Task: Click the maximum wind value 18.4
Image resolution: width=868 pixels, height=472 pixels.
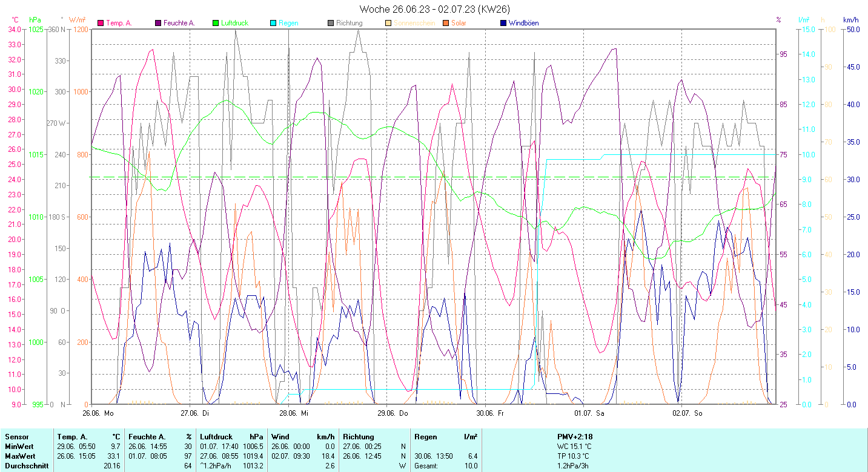Action: tap(327, 456)
